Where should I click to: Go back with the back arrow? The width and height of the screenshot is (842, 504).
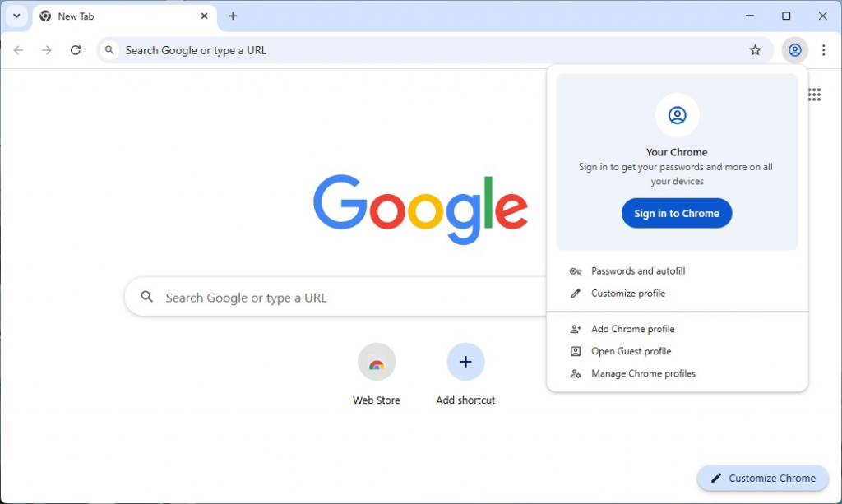19,50
